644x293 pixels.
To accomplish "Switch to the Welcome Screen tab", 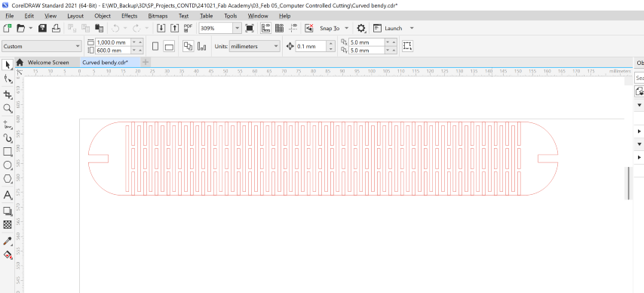I will coord(48,63).
